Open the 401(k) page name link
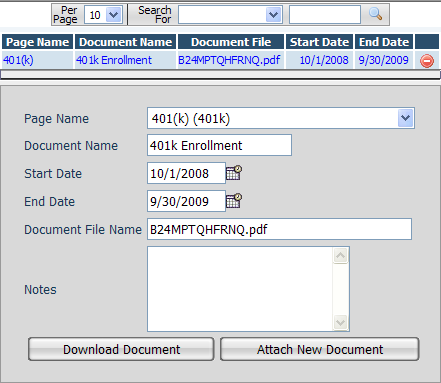Screen dimensions: 441x383 click(18, 60)
